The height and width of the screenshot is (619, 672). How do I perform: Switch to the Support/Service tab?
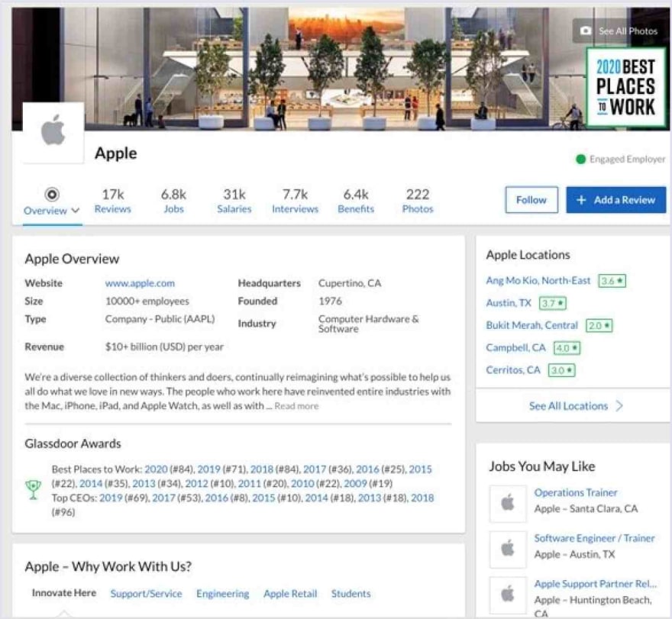pos(146,594)
